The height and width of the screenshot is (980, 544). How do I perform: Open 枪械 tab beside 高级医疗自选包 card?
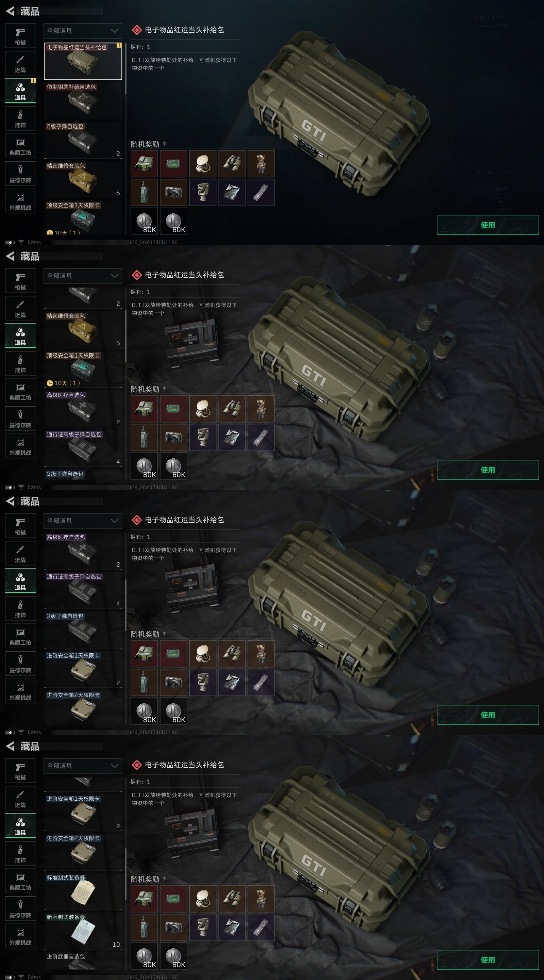pyautogui.click(x=20, y=525)
